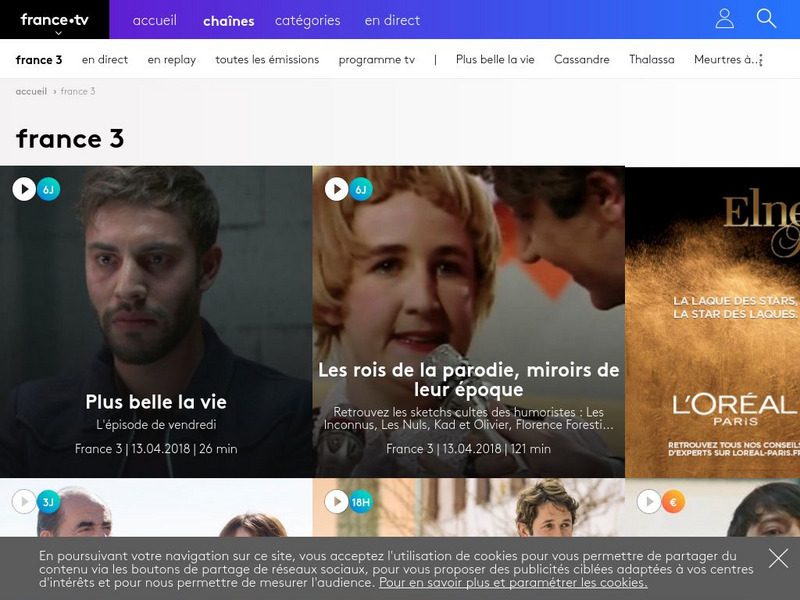Play the paid video with euro badge
The height and width of the screenshot is (600, 800).
click(649, 502)
